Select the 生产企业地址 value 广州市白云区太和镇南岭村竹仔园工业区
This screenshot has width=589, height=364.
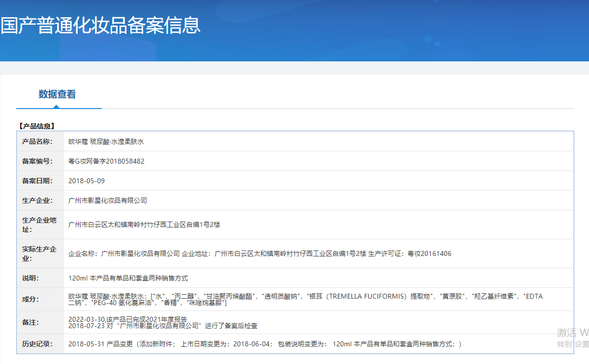(x=144, y=225)
